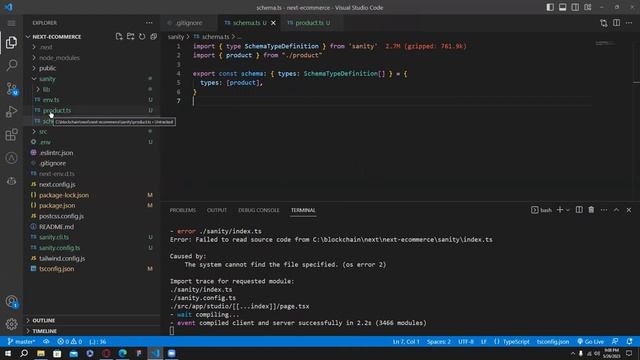This screenshot has width=640, height=360.
Task: Open the hamburger application menu
Action: coord(11,23)
